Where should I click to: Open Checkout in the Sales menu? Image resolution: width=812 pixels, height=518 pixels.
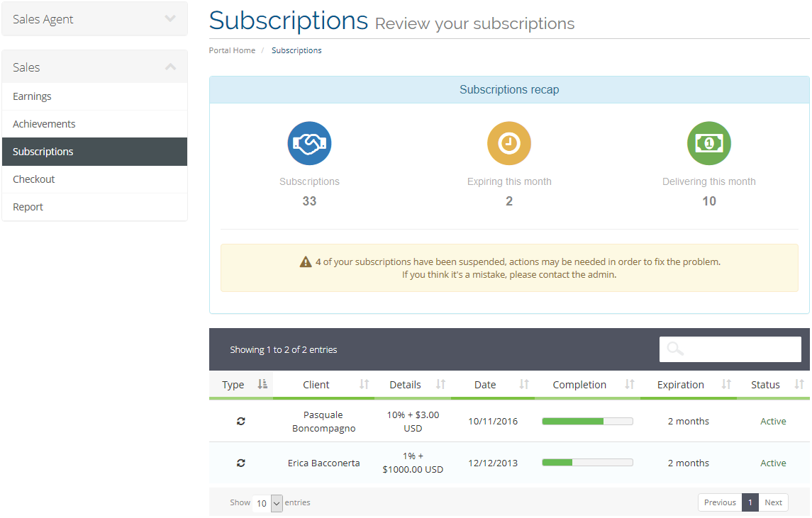tap(95, 179)
